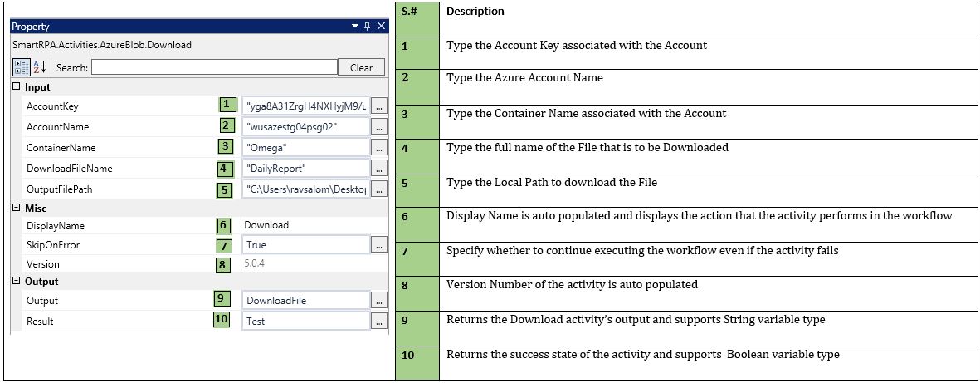Collapse the Misc section
Viewport: 980px width, 383px height.
click(17, 207)
